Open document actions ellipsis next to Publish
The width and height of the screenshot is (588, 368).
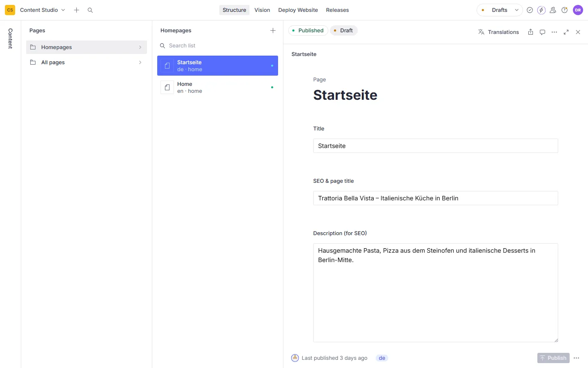click(x=576, y=358)
